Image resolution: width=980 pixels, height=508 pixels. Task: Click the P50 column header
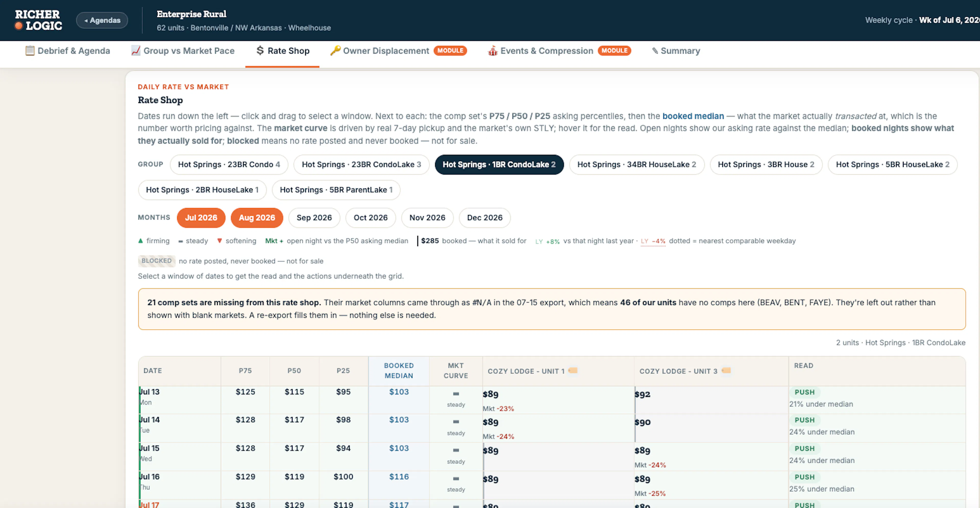tap(294, 371)
